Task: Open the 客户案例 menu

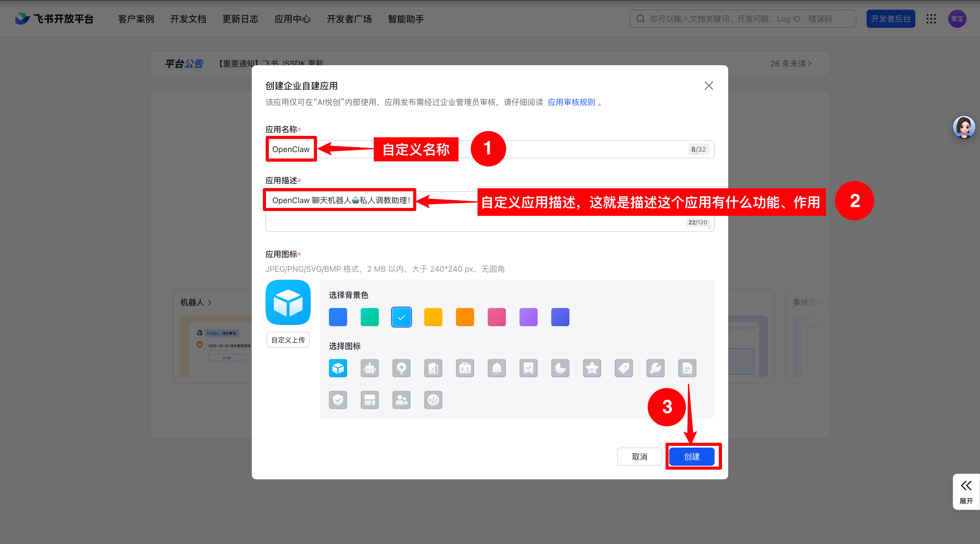Action: point(136,19)
